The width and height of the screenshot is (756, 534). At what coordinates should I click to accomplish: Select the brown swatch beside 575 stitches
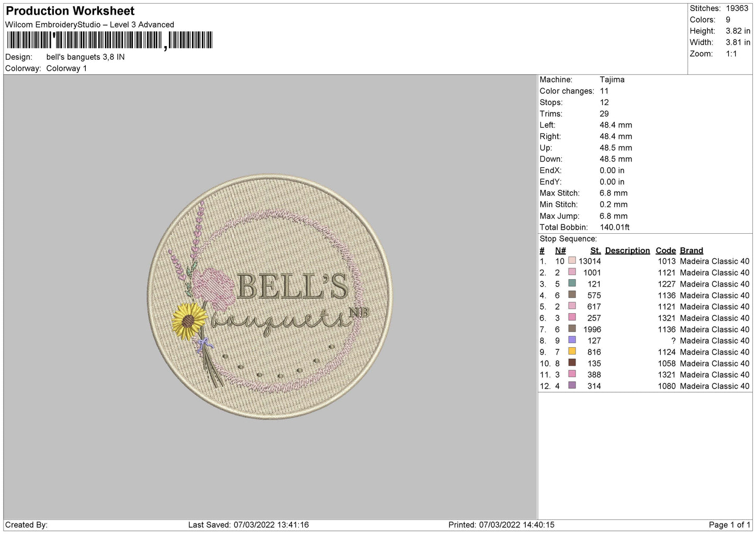coord(572,295)
